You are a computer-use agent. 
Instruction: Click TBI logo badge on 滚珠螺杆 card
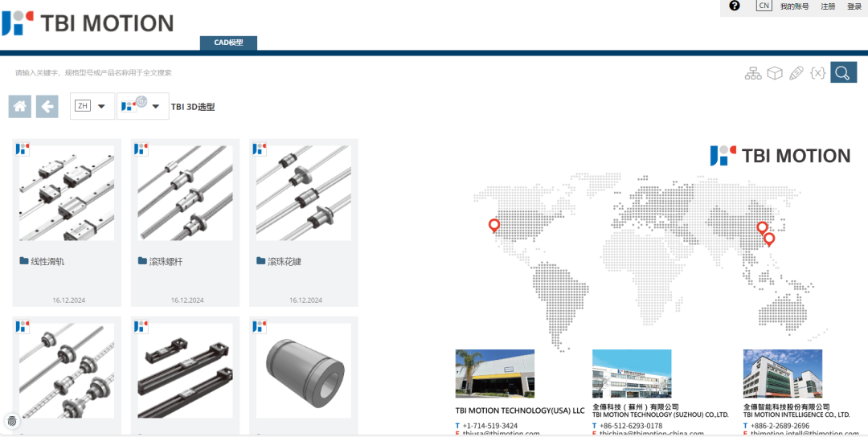[x=141, y=149]
